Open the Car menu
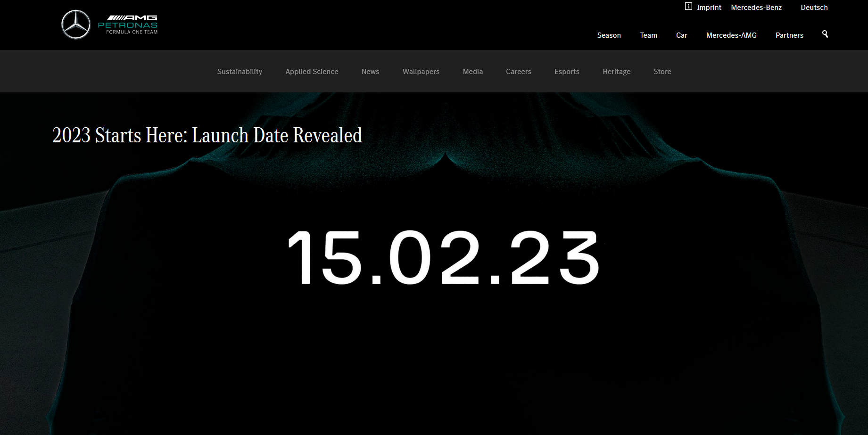The width and height of the screenshot is (868, 435). click(682, 35)
